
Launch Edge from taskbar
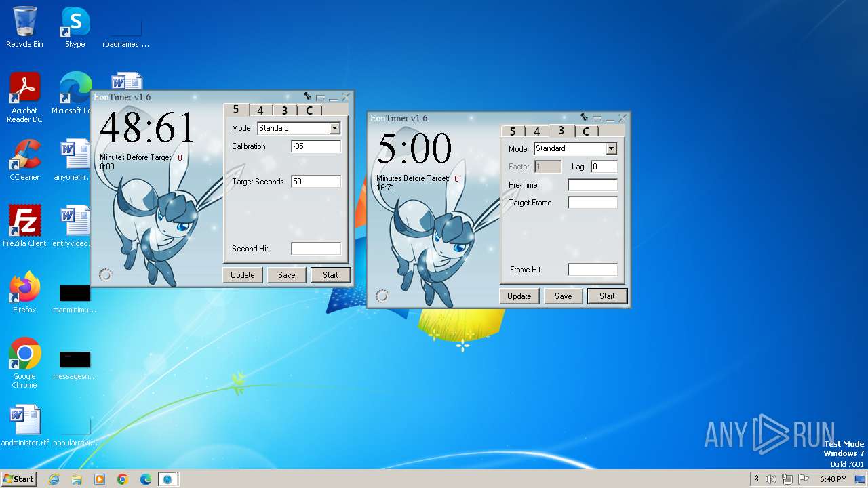[146, 479]
